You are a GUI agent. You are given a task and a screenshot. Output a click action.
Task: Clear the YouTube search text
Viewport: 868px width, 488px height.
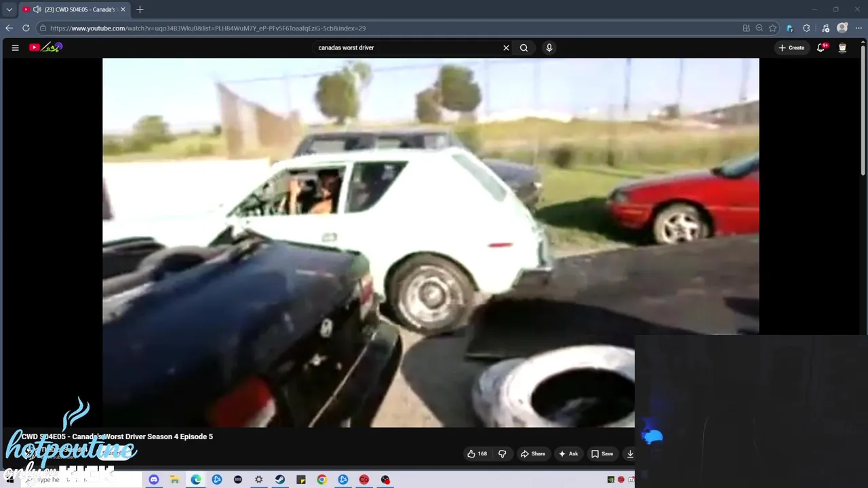tap(506, 47)
